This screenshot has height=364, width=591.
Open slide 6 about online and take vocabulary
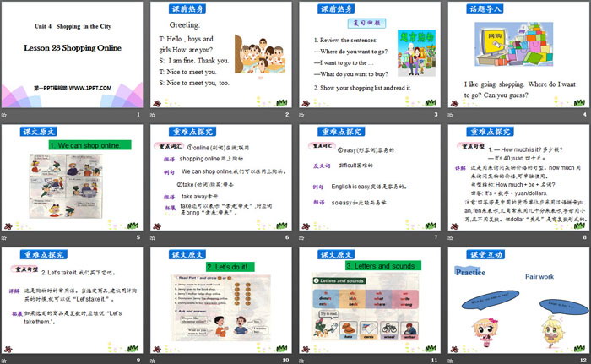[x=221, y=177]
